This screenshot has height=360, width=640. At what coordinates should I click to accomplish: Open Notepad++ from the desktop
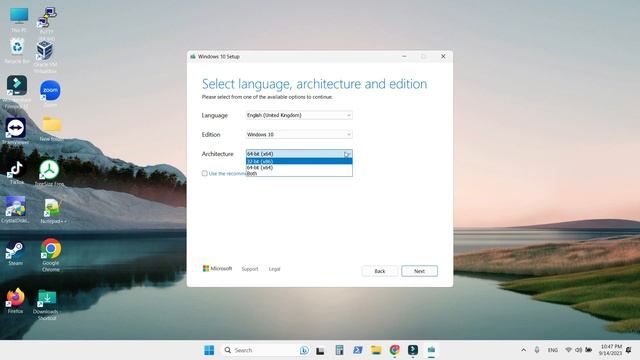(x=53, y=211)
